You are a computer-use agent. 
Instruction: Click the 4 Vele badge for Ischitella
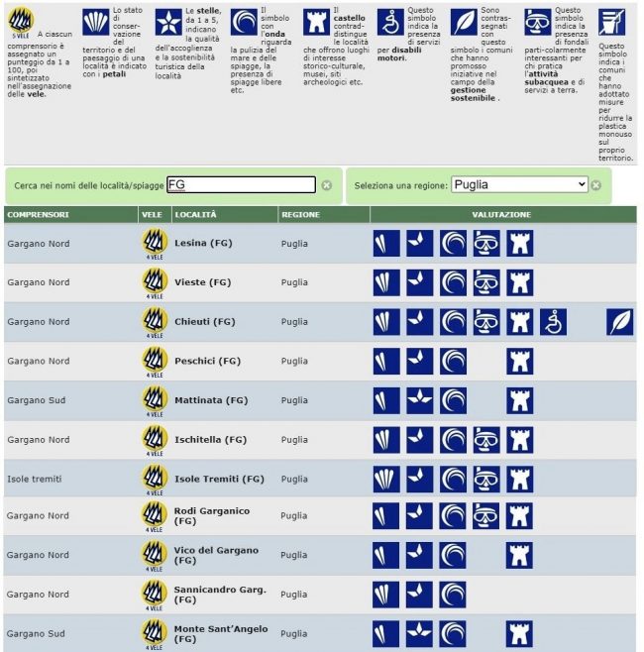154,440
